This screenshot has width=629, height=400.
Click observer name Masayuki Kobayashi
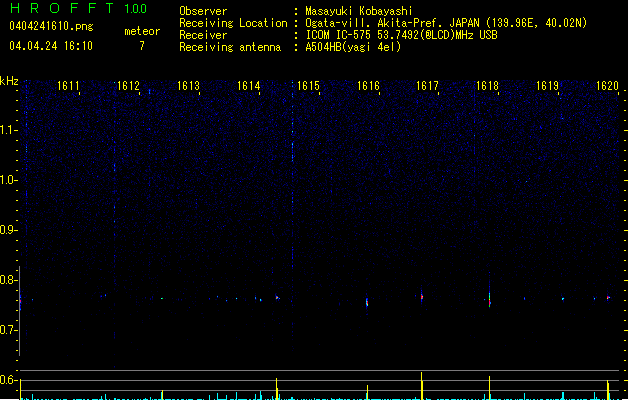[359, 11]
